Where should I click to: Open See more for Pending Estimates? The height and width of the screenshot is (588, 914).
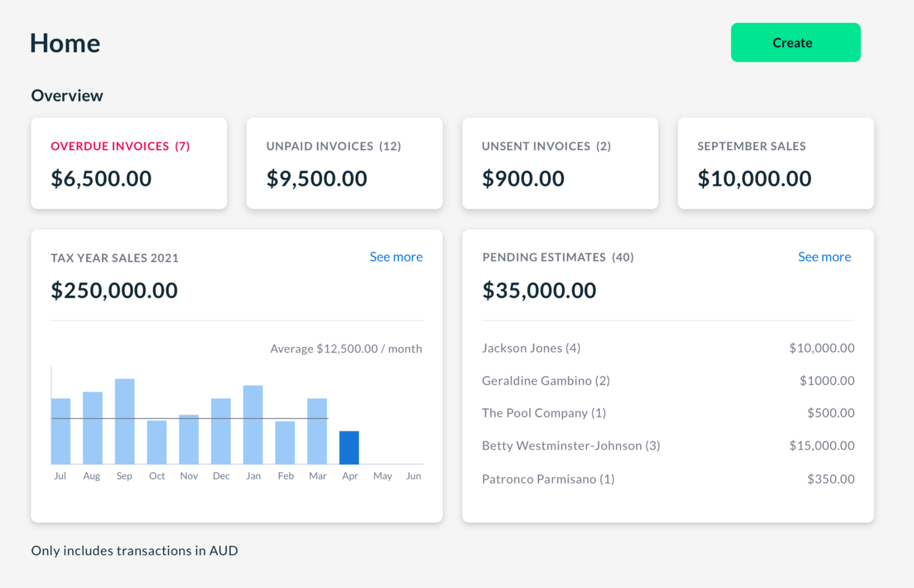pyautogui.click(x=824, y=257)
